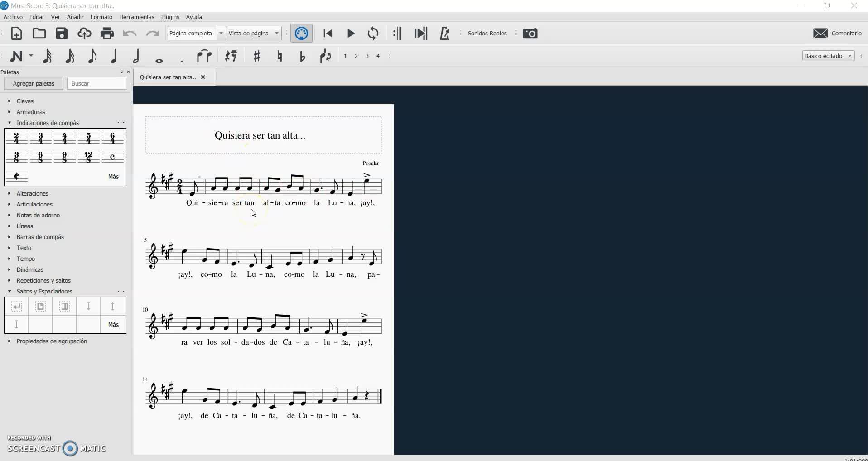Click the Agregar paletas button
The width and height of the screenshot is (868, 461).
(x=34, y=84)
